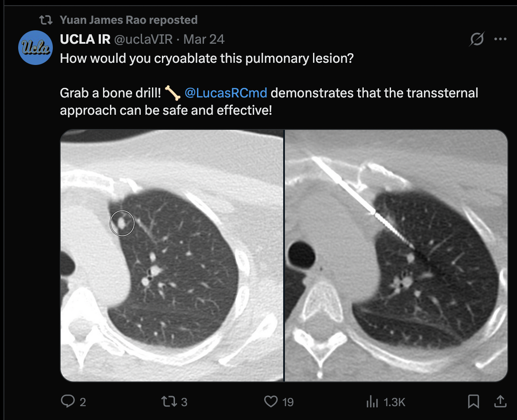
Task: Click the UCLA profile avatar
Action: (36, 47)
